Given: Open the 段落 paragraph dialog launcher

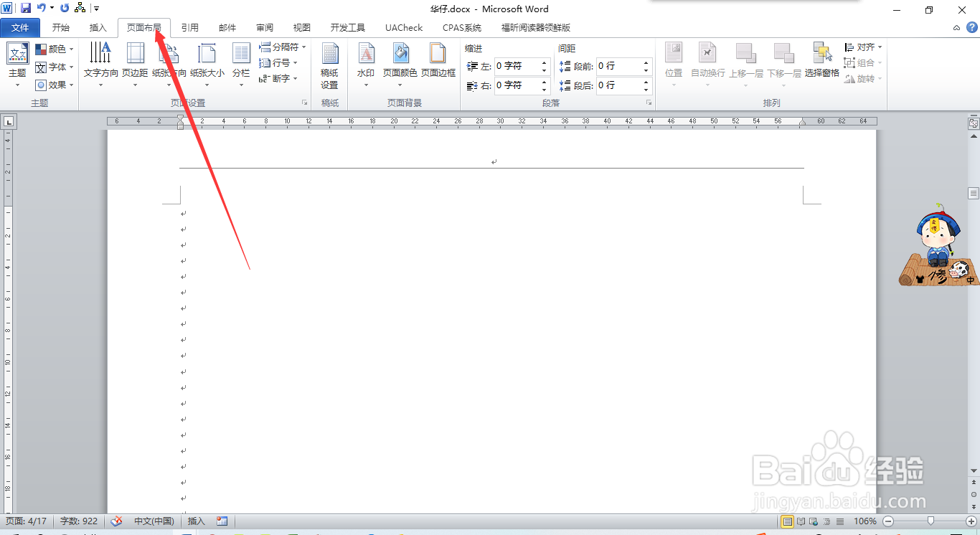Looking at the screenshot, I should (x=649, y=103).
